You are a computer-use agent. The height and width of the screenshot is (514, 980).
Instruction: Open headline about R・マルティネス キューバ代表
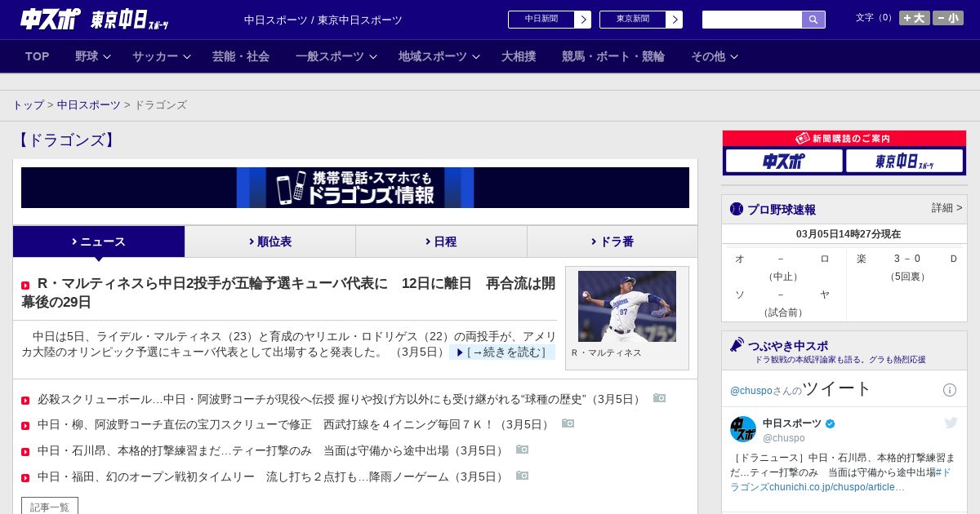coord(288,292)
